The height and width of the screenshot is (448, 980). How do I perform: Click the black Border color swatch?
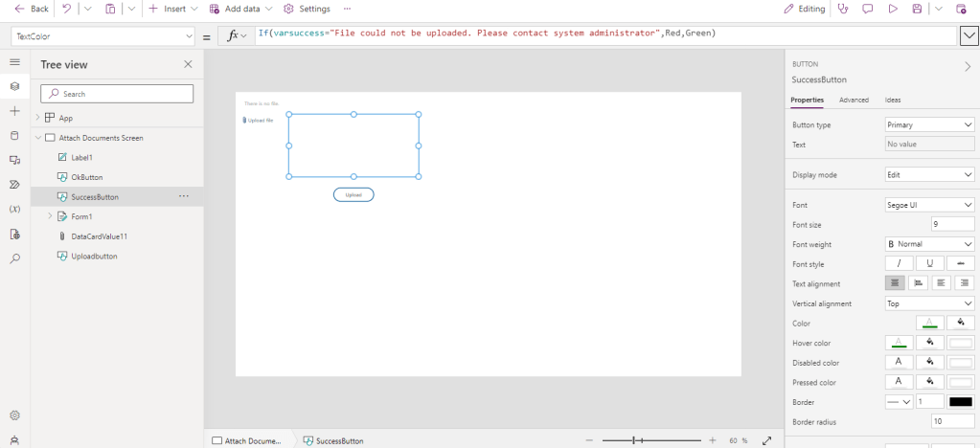pyautogui.click(x=960, y=402)
